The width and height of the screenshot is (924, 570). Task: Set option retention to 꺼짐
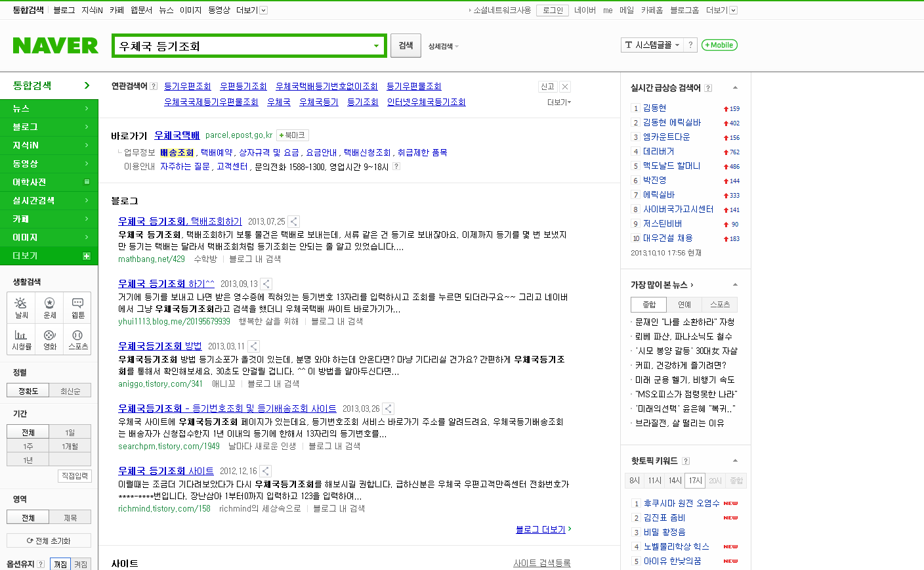[60, 564]
